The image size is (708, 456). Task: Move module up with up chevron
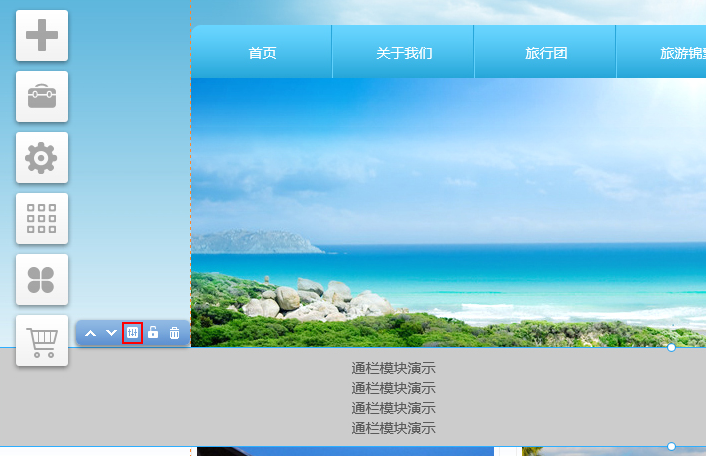(90, 333)
